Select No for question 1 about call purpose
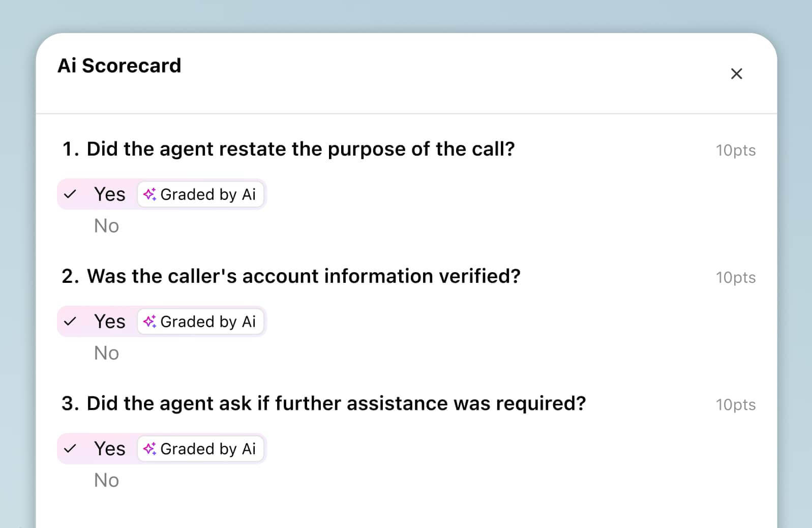The width and height of the screenshot is (812, 528). pyautogui.click(x=106, y=225)
